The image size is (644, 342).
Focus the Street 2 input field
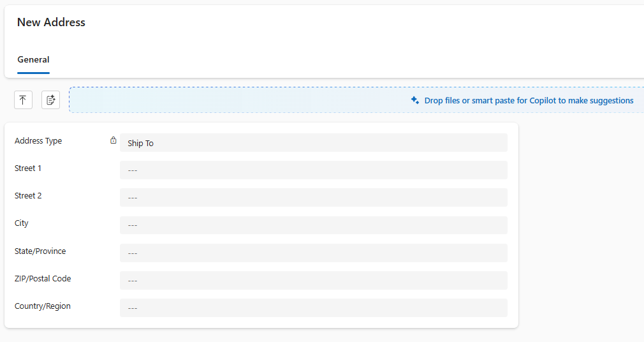click(313, 198)
